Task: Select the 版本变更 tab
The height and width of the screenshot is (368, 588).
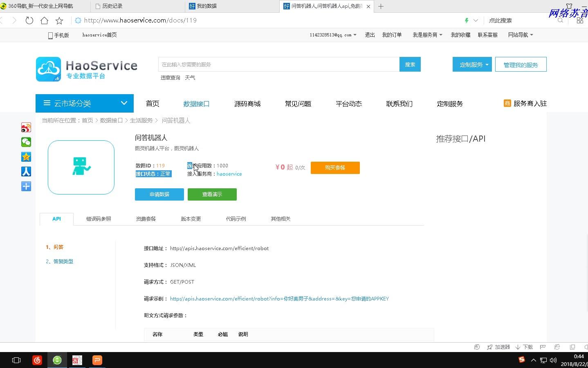Action: [191, 219]
